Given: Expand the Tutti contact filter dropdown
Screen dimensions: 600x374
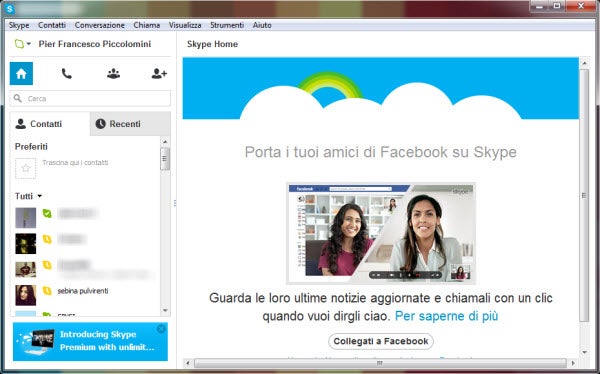Looking at the screenshot, I should point(28,196).
